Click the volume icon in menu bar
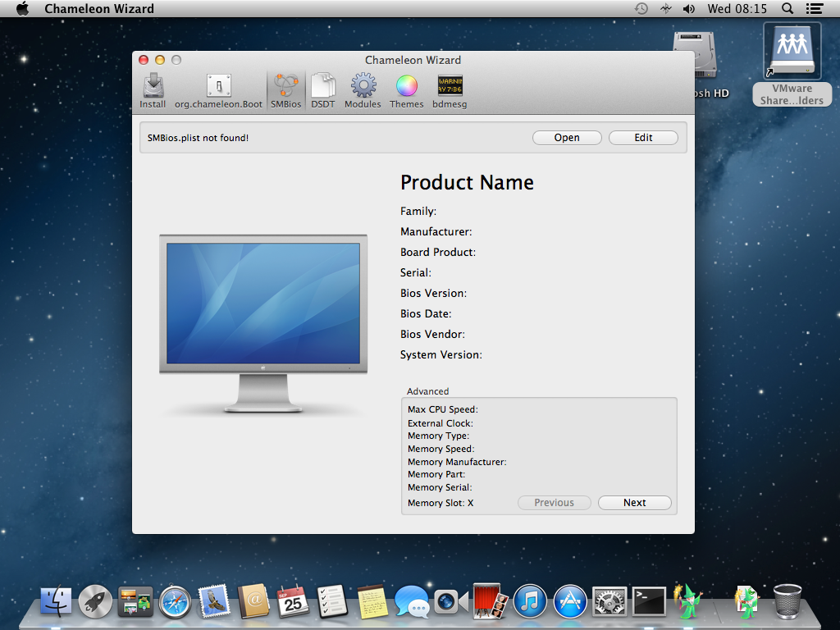This screenshot has height=630, width=840. point(689,9)
